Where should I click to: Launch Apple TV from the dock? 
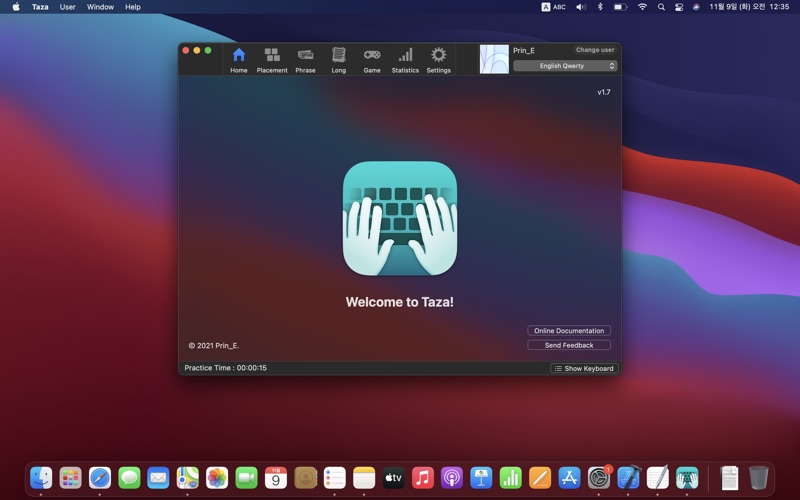pos(393,478)
